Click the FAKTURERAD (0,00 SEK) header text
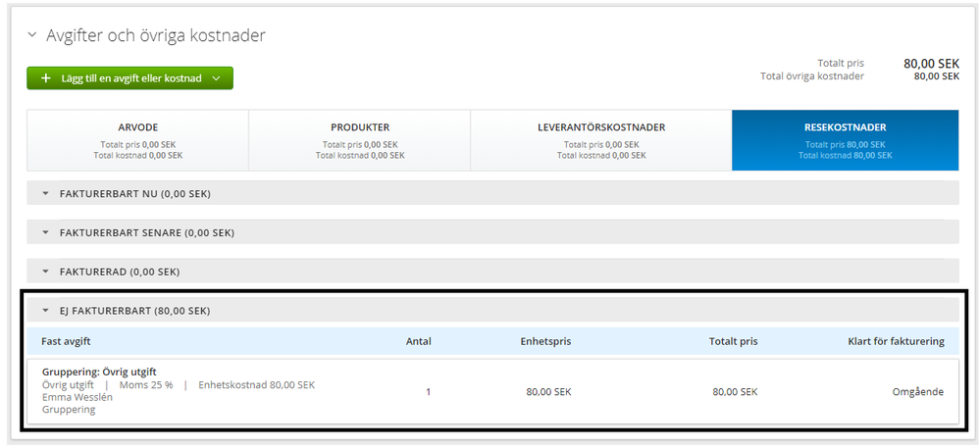 (120, 272)
